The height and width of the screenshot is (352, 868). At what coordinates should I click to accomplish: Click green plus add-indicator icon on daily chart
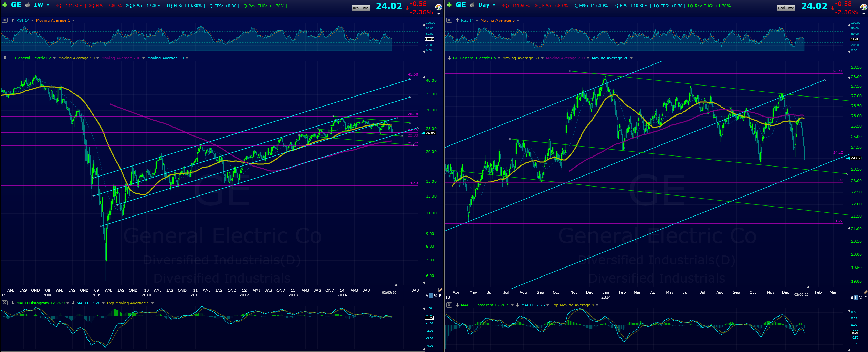click(x=449, y=5)
